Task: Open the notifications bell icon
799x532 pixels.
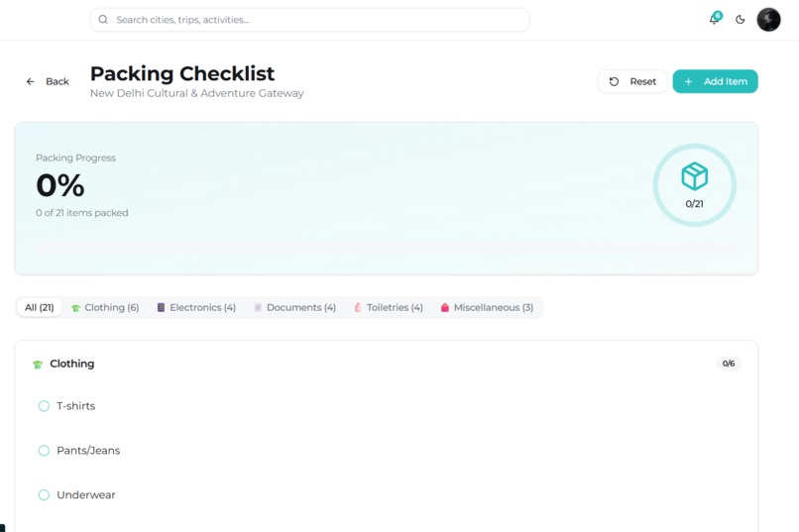Action: tap(715, 20)
